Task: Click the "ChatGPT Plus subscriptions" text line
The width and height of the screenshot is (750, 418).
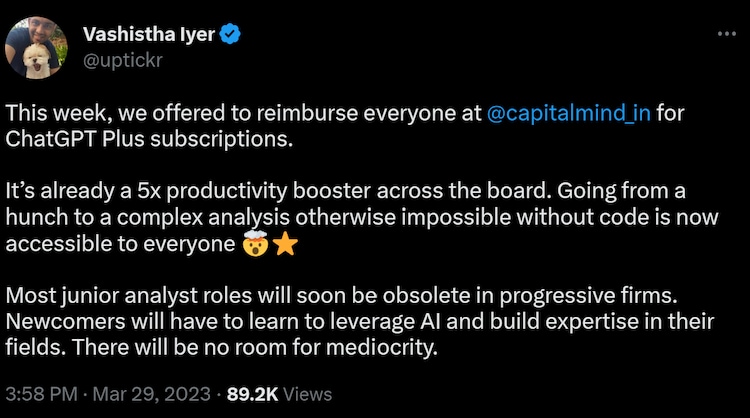Action: coord(150,138)
